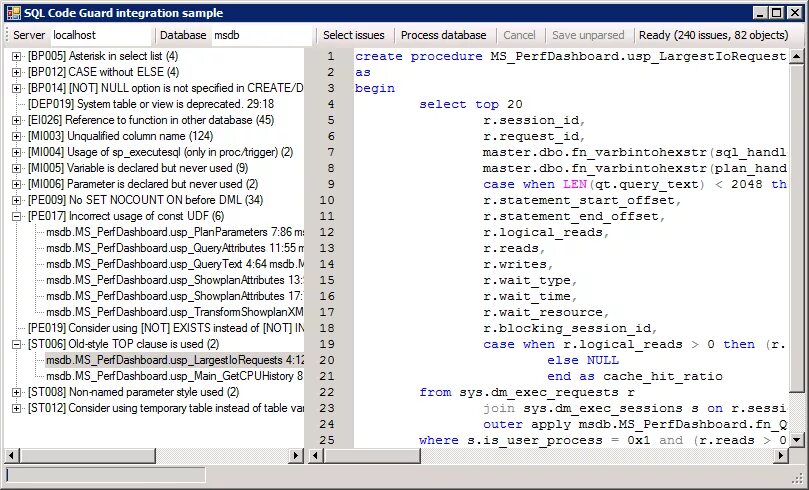The image size is (809, 490).
Task: Select usp_TransformShowplanXM issue
Action: point(175,312)
